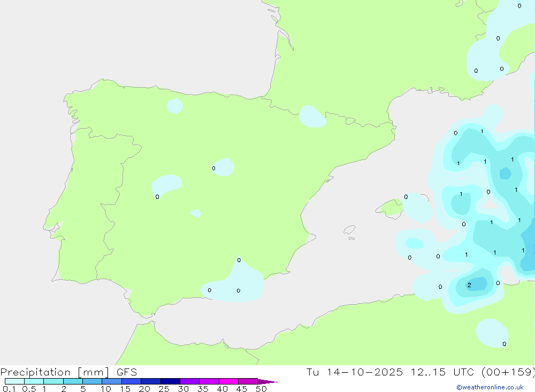The height and width of the screenshot is (392, 535).
Task: Click the "35" legend scale label
Action: pyautogui.click(x=203, y=389)
